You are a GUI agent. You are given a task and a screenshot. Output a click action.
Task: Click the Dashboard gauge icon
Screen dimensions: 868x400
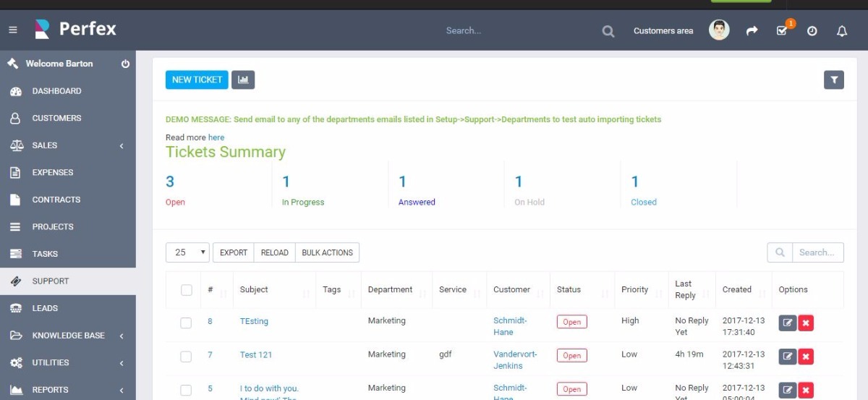tap(15, 91)
